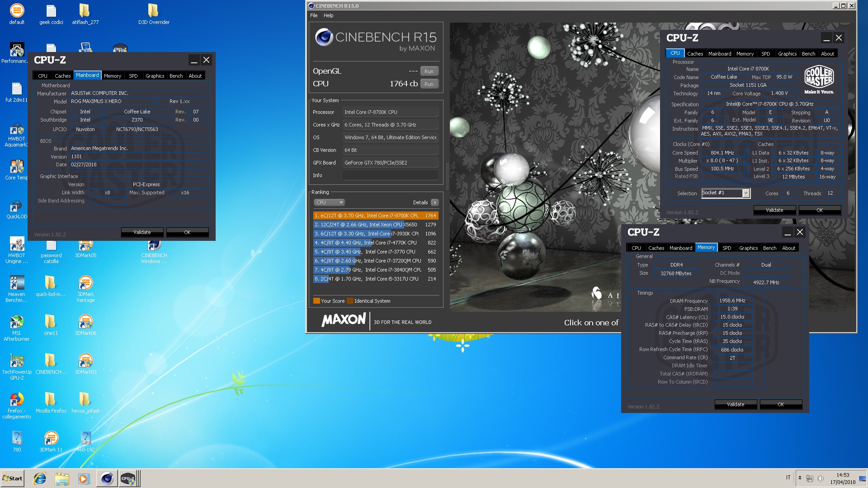868x488 pixels.
Task: Select ranking row Intel Xeon CPU X5650
Action: tap(376, 225)
